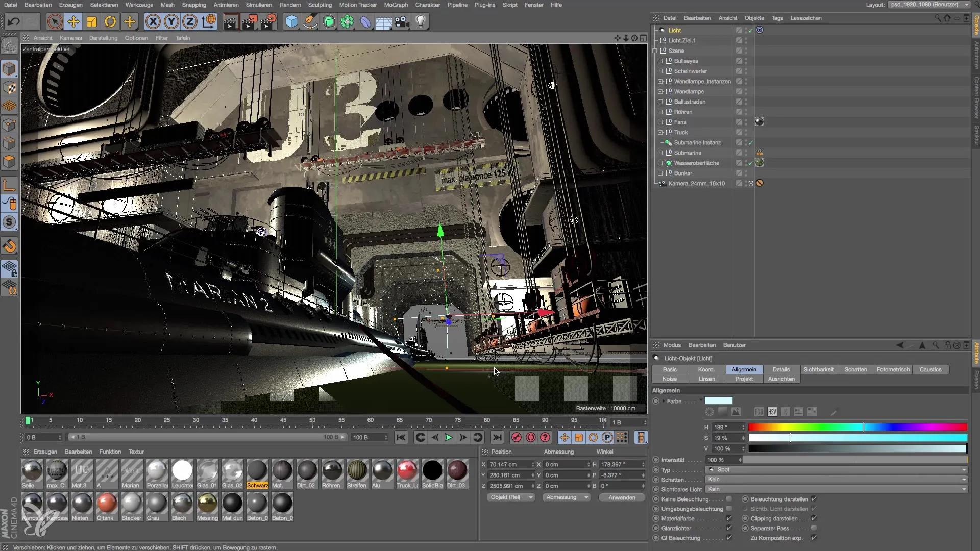The image size is (980, 551).
Task: Toggle world coordinate system icon
Action: [209, 21]
